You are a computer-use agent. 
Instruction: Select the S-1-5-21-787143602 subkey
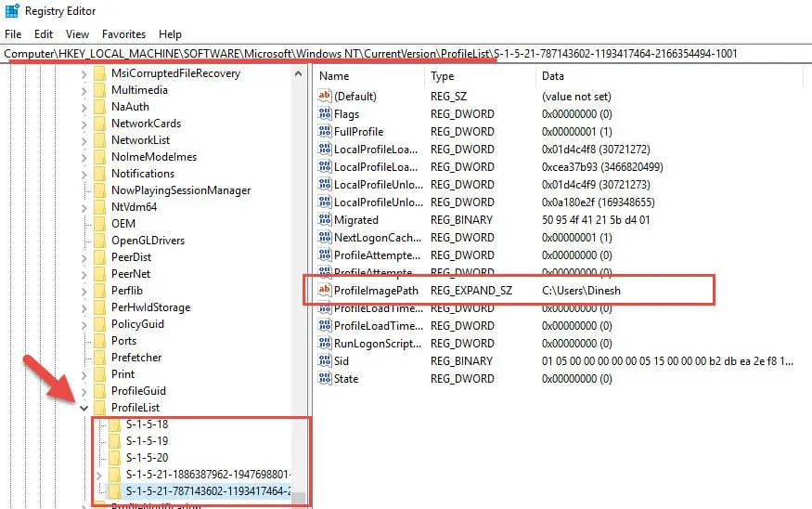208,490
